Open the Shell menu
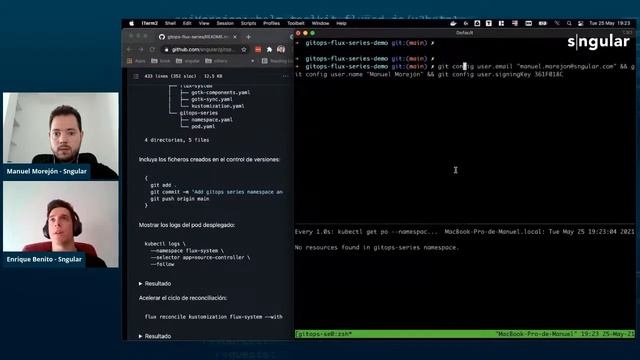This screenshot has height=360, width=640. pyautogui.click(x=170, y=23)
